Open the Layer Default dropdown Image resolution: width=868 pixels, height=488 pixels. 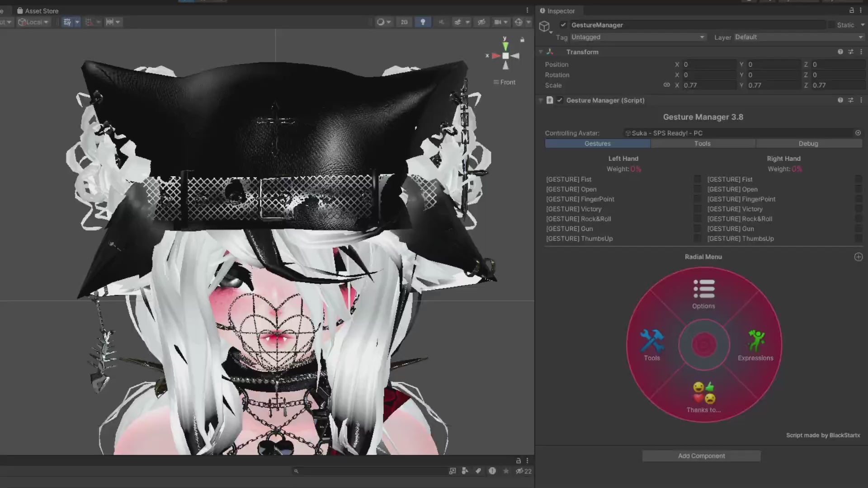tap(798, 37)
